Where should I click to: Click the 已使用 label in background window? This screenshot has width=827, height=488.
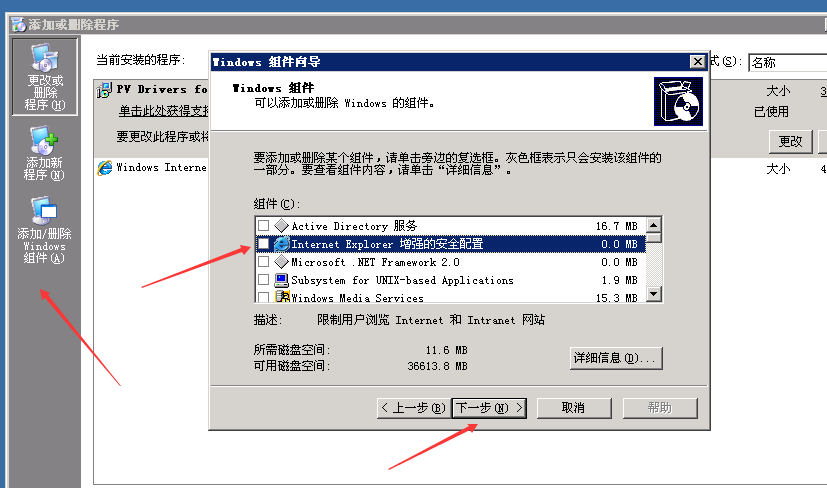pyautogui.click(x=771, y=112)
